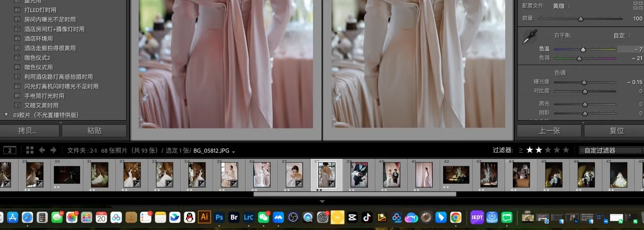Apply the 酒店房间灯+摄像灯时用 preset
Viewport: 644px width, 230px height.
coord(54,29)
